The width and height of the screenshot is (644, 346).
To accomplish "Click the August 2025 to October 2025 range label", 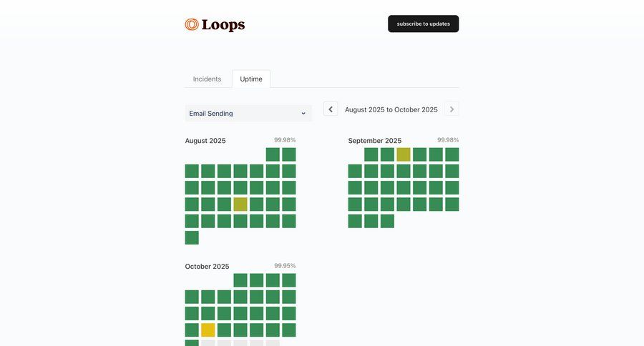I will click(391, 109).
